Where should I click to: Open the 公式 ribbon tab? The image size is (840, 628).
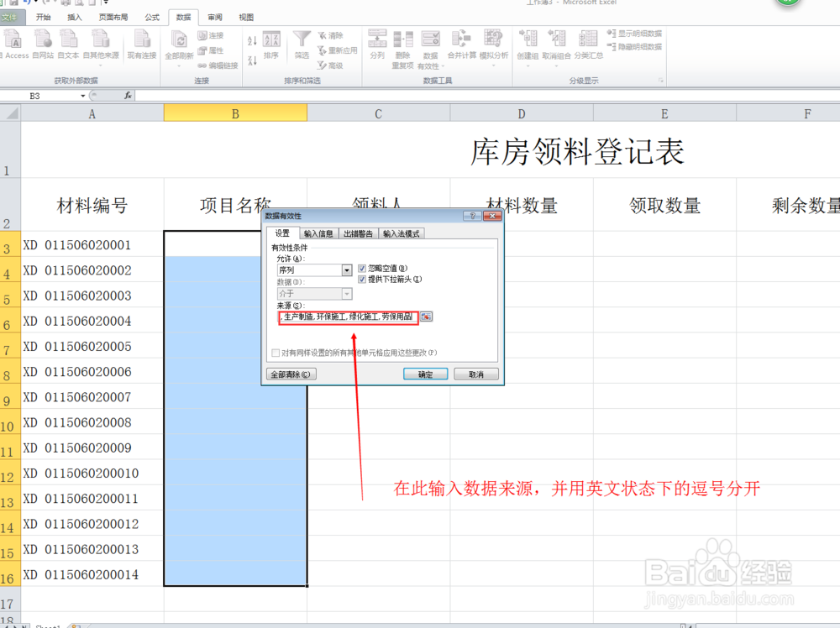pyautogui.click(x=152, y=16)
